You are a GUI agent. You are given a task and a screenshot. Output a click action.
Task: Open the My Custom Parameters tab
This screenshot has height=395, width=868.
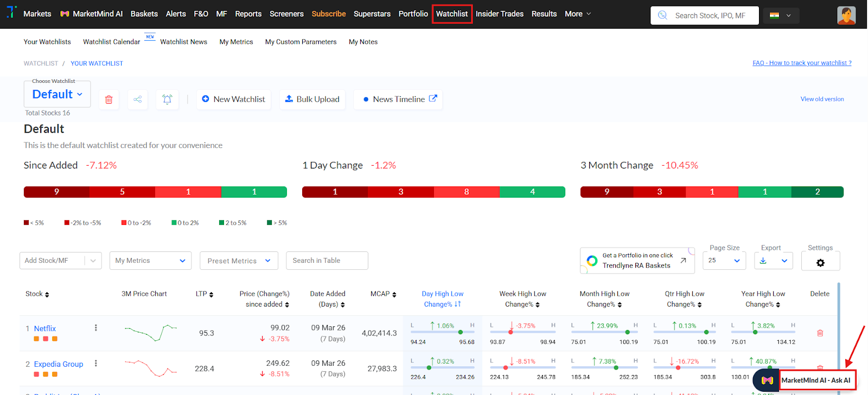coord(301,42)
